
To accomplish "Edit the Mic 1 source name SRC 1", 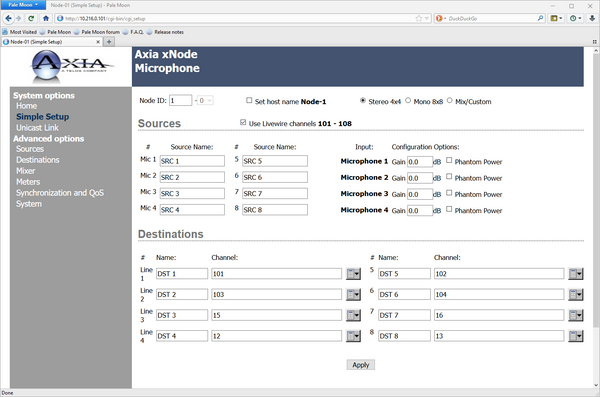I will click(x=192, y=161).
